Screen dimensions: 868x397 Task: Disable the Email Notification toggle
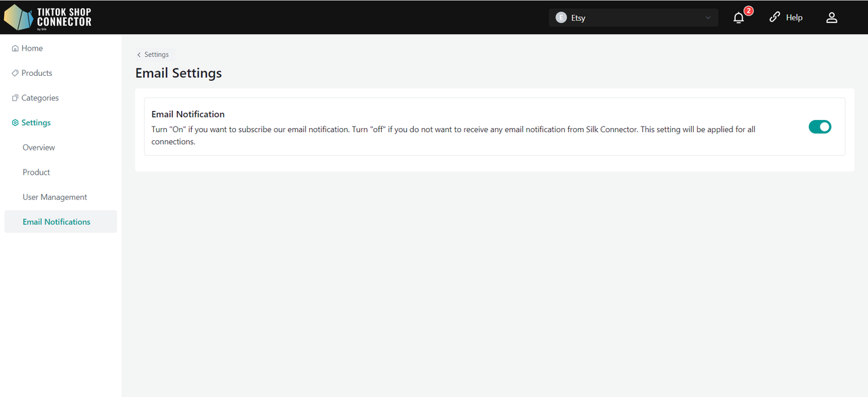point(820,127)
